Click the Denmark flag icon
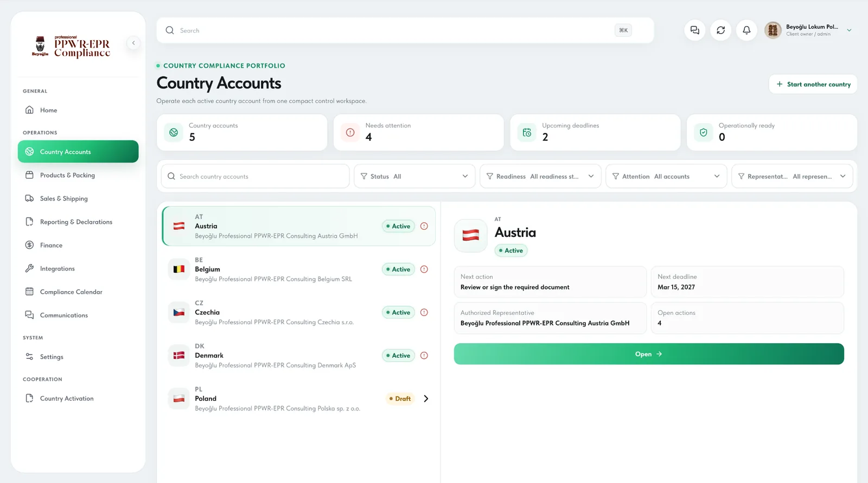Image resolution: width=868 pixels, height=483 pixels. point(179,356)
